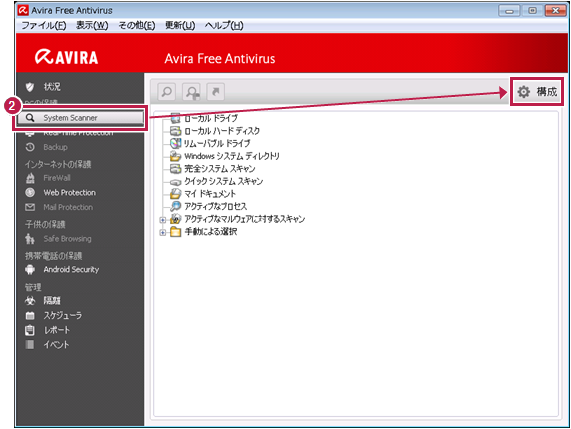Click the リムーバブル ドライブ disc icon
The height and width of the screenshot is (429, 571).
point(176,143)
